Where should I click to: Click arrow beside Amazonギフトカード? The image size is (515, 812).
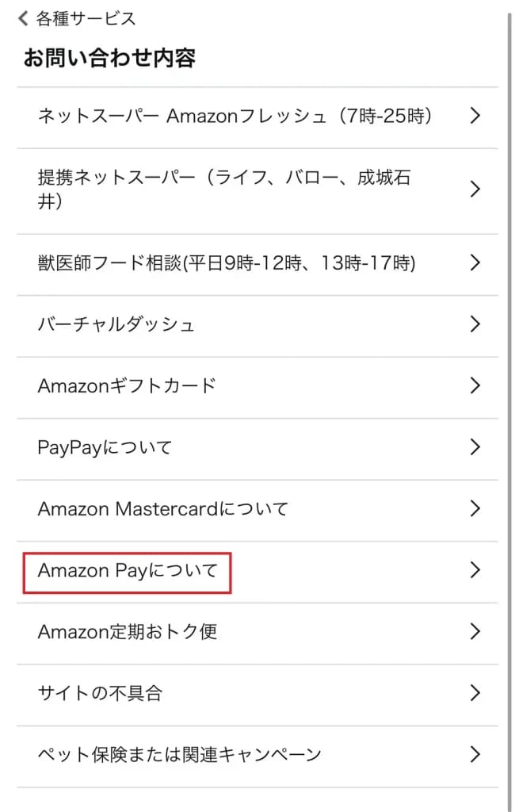pos(475,386)
